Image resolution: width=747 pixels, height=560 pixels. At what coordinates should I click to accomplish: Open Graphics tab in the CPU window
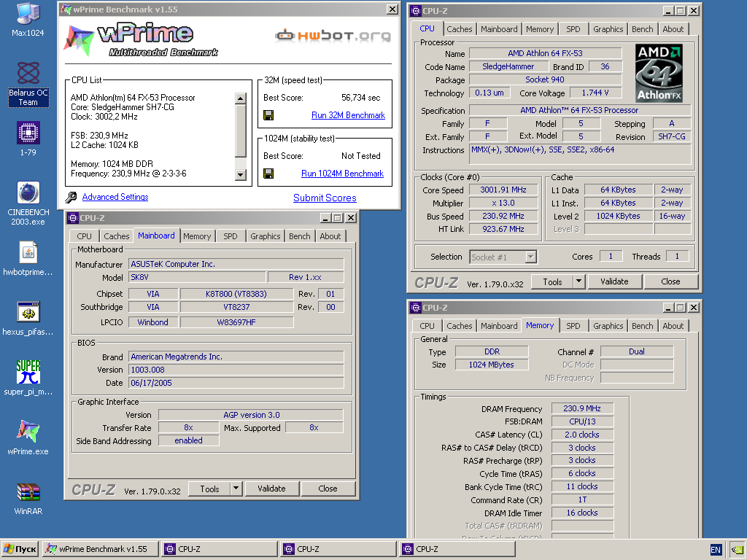(608, 29)
